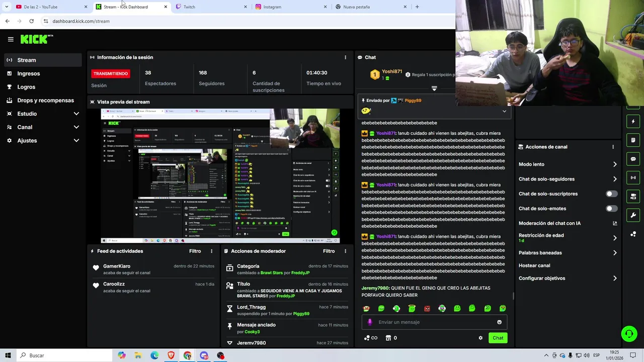Viewport: 644px width, 362px height.
Task: Open chat settings gear icon
Action: coord(480,338)
